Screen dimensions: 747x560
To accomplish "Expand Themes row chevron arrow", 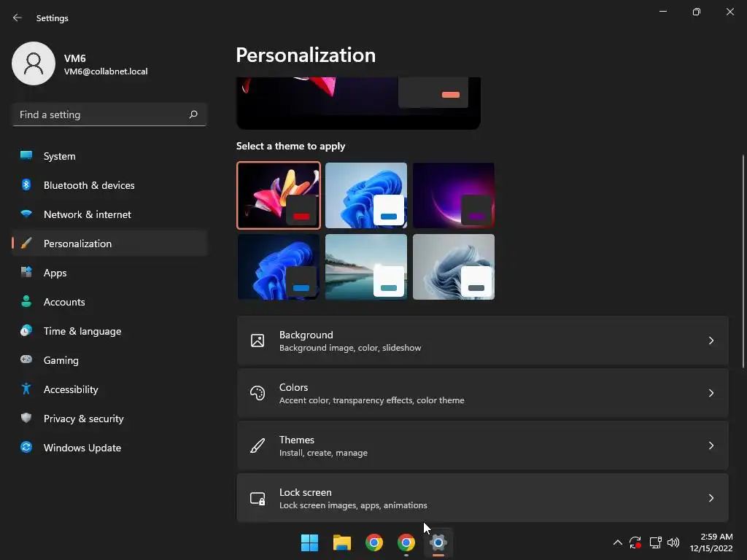I will [x=711, y=446].
